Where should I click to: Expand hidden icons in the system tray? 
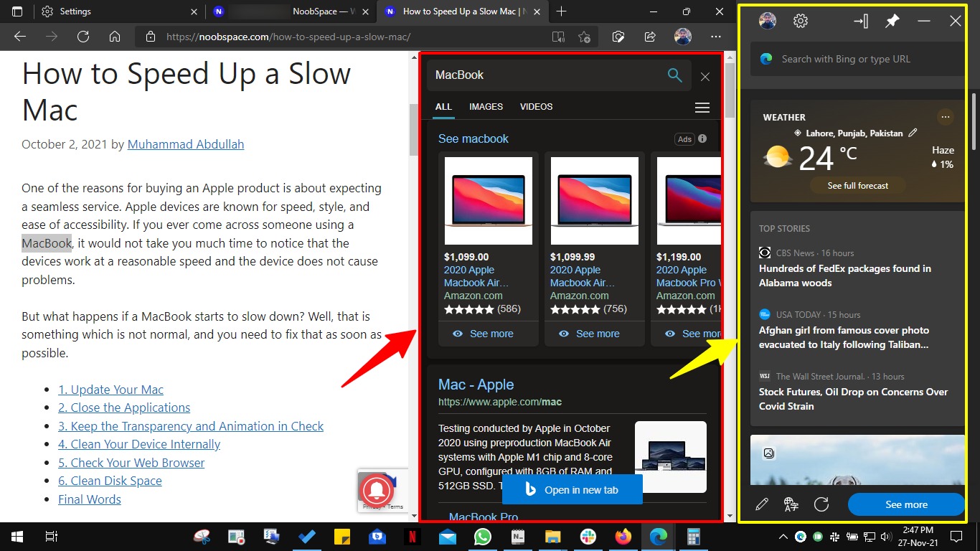[783, 536]
